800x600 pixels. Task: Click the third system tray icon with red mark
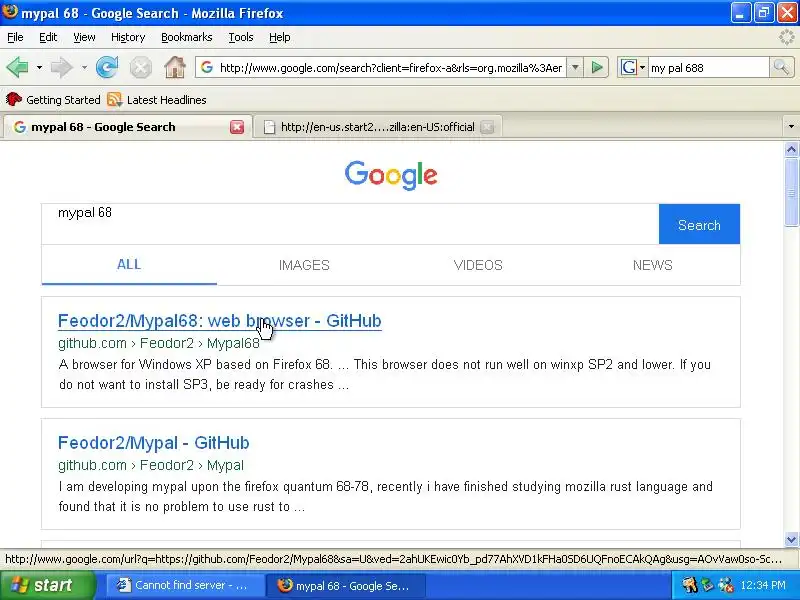726,585
